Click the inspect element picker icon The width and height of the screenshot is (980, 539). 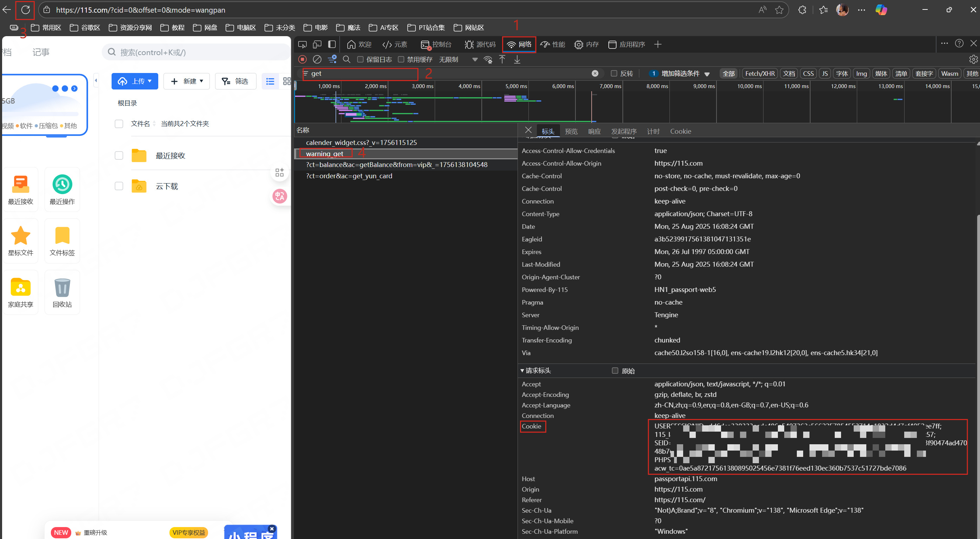pos(302,45)
